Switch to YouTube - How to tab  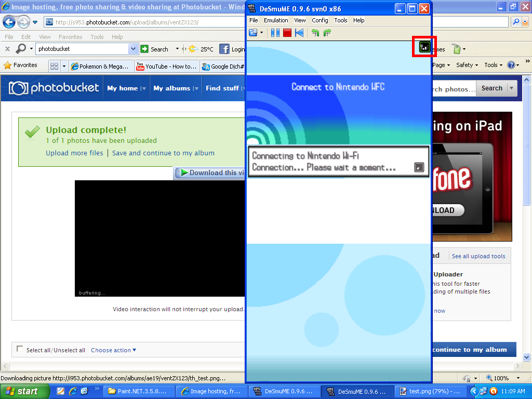[167, 66]
